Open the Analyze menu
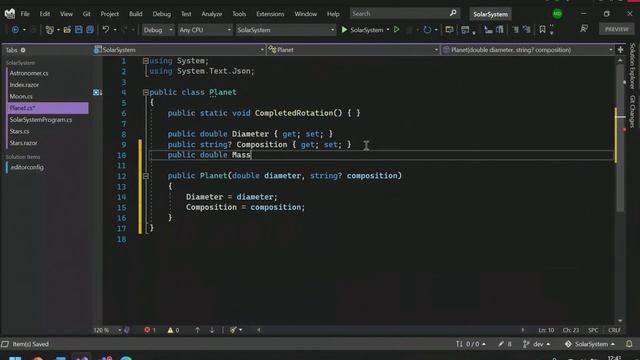 (x=211, y=14)
